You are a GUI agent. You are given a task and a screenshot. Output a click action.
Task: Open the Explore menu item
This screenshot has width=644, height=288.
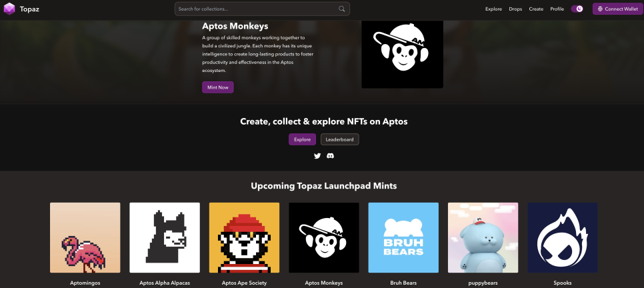[x=493, y=9]
